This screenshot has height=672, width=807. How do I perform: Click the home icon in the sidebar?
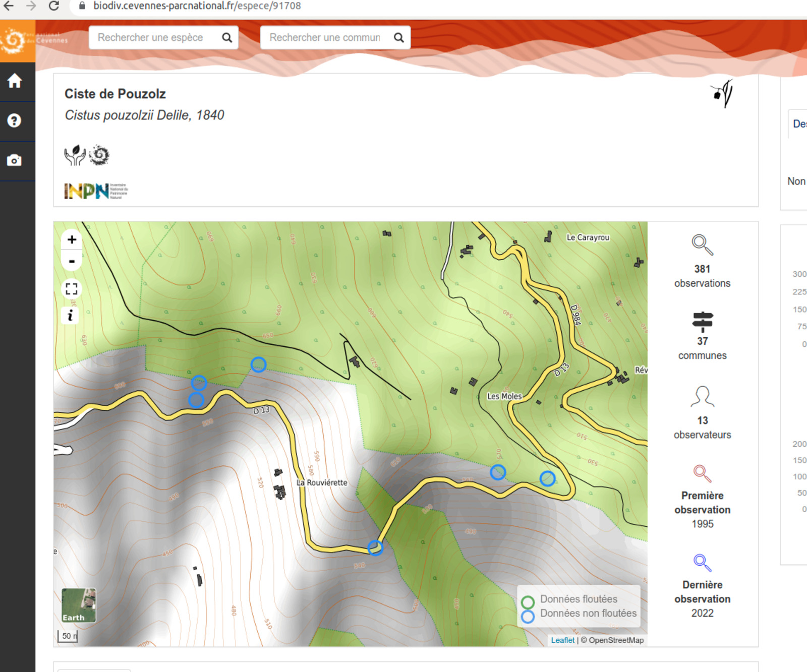[15, 81]
